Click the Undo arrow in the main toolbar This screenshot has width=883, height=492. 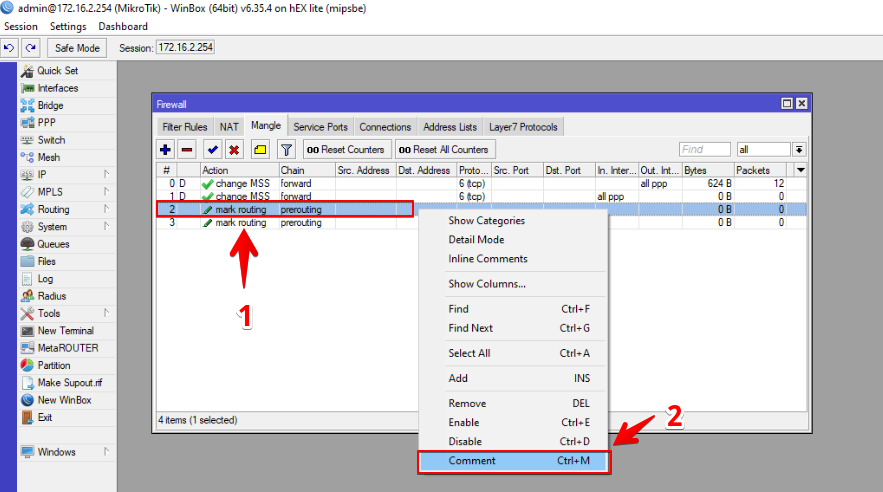coord(9,48)
